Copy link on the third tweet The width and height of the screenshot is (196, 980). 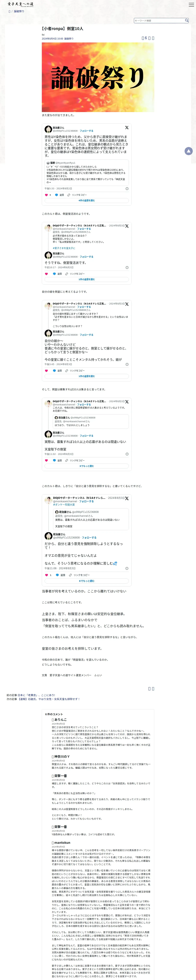75,371
